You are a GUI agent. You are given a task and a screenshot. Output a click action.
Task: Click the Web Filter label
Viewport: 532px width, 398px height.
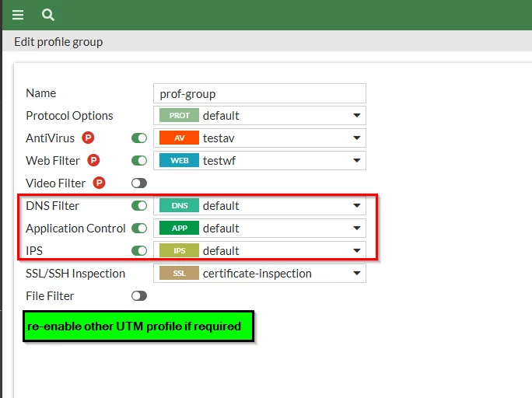click(53, 161)
